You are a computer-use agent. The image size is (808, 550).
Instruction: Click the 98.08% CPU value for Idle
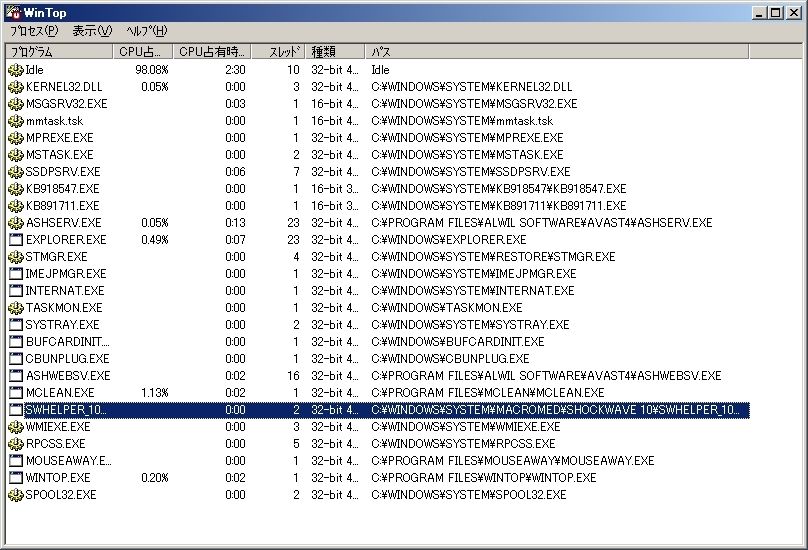click(152, 70)
